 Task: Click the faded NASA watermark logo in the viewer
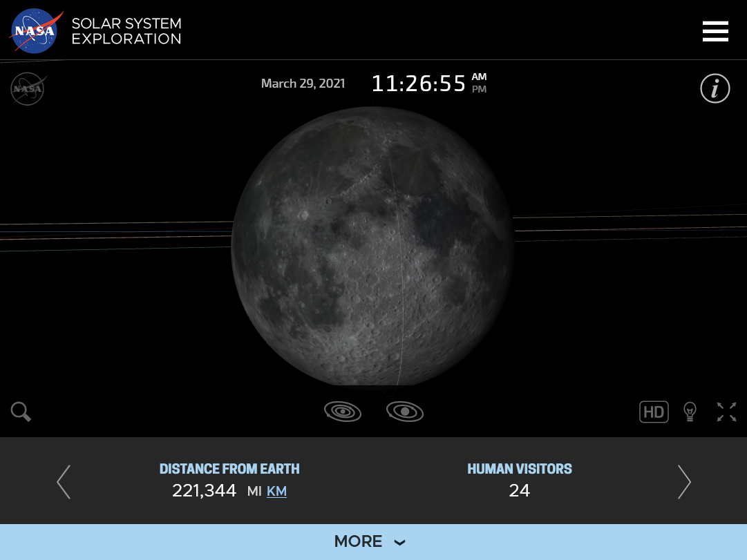[28, 88]
